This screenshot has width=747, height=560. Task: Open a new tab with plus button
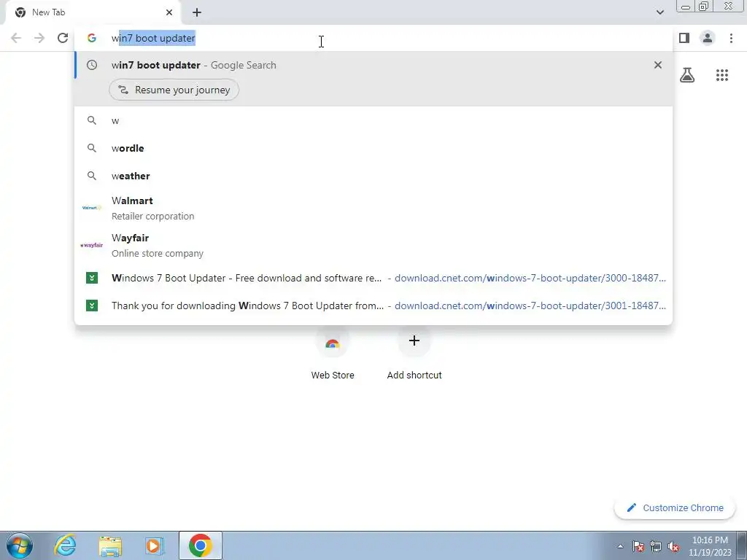(197, 12)
